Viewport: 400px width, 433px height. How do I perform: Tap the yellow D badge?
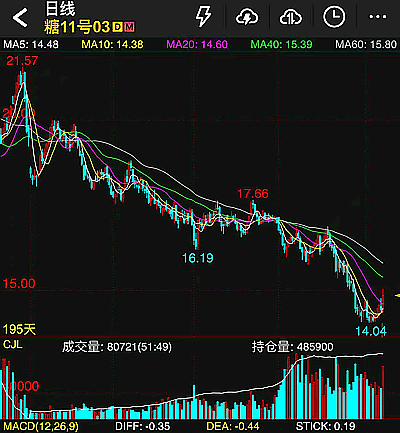(x=117, y=27)
